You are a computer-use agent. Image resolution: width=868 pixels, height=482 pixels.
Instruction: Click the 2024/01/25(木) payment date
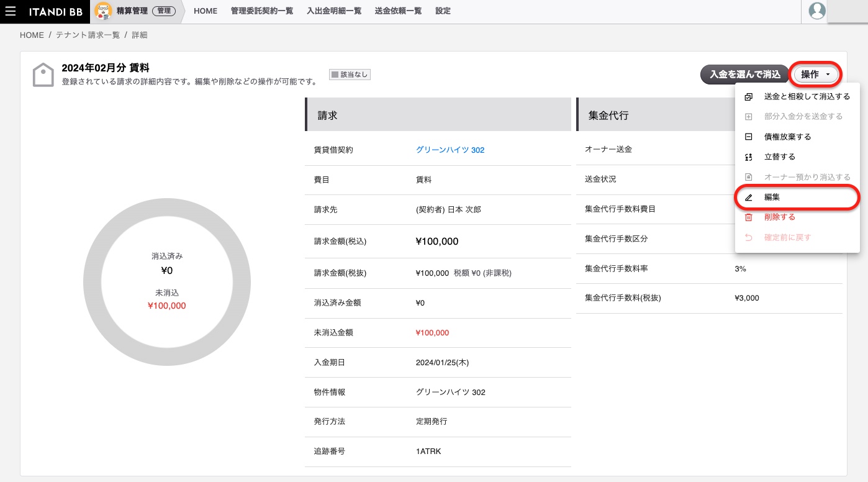coord(441,362)
